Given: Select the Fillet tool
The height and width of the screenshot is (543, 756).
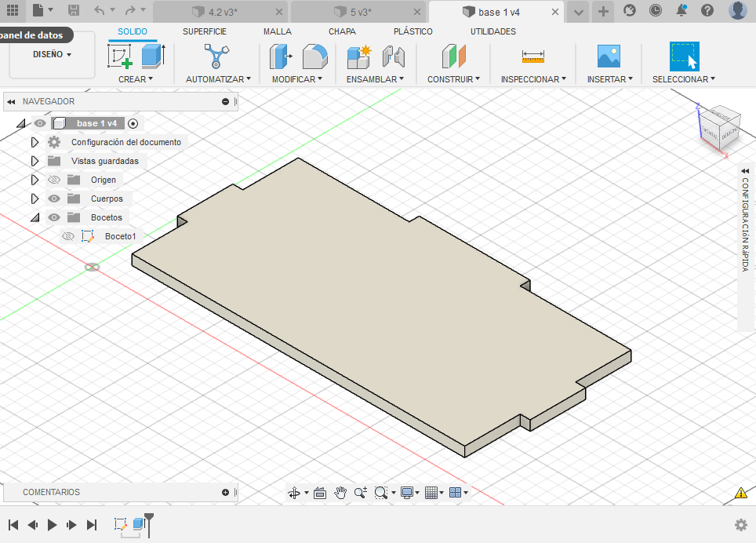Looking at the screenshot, I should tap(314, 56).
